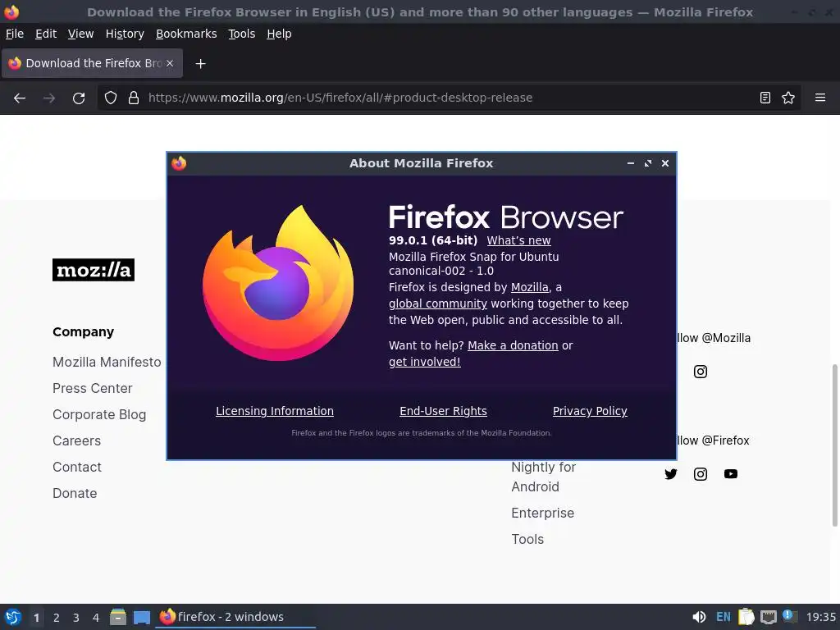Open Press Center footer link
This screenshot has width=840, height=630.
coord(92,388)
